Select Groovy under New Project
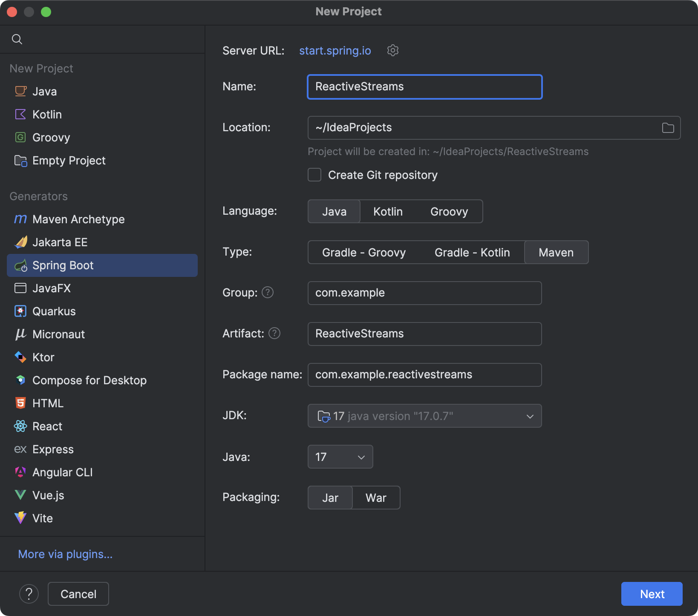 (x=51, y=137)
